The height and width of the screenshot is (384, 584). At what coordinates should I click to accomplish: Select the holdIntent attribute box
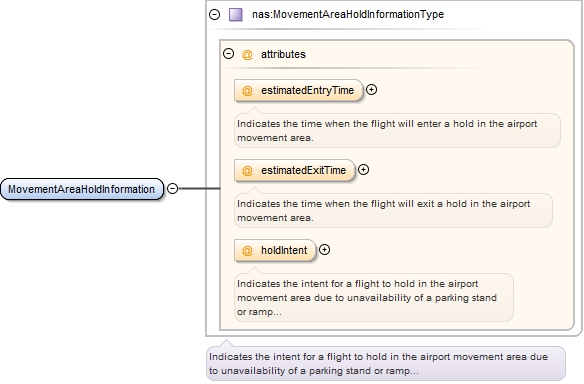point(275,250)
